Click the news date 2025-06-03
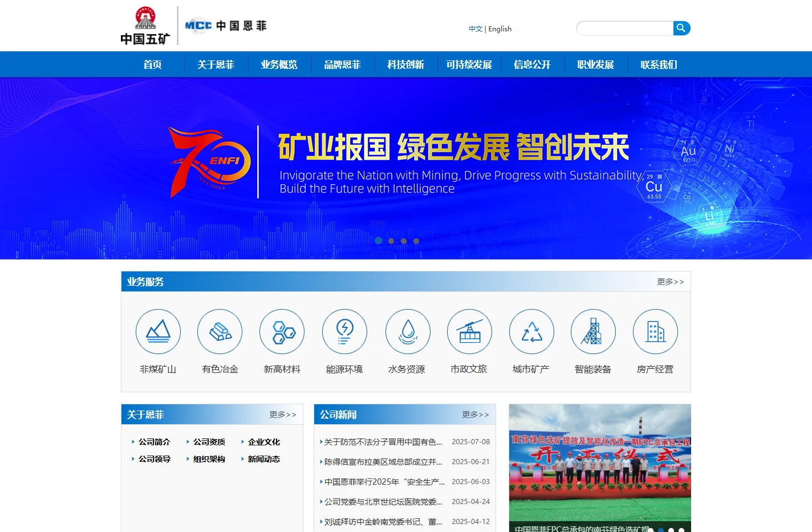Viewport: 812px width, 532px height. click(x=470, y=482)
